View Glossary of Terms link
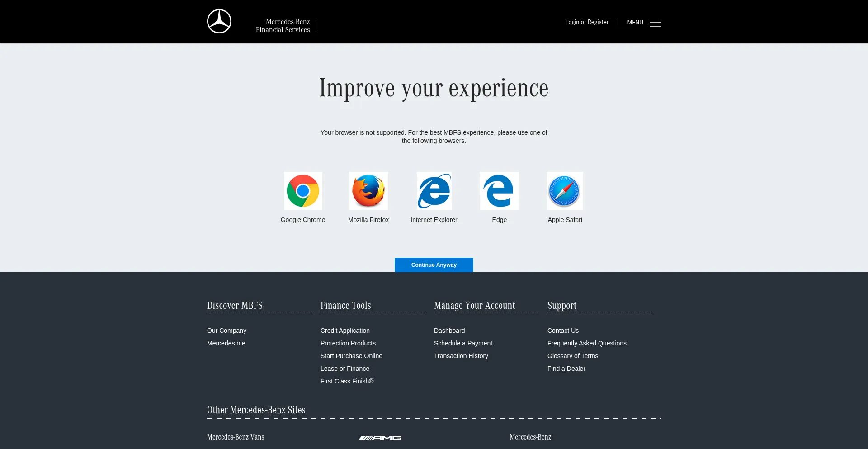This screenshot has width=868, height=449. click(573, 356)
